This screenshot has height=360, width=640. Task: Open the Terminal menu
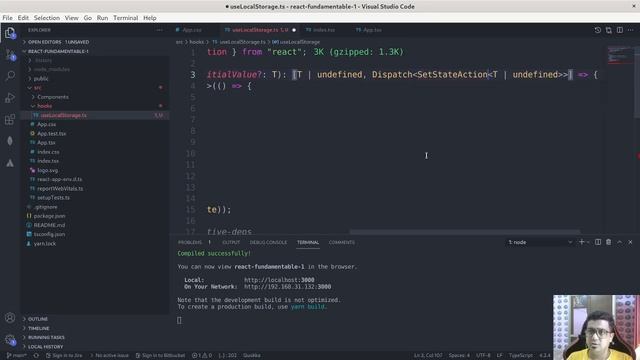pyautogui.click(x=125, y=18)
